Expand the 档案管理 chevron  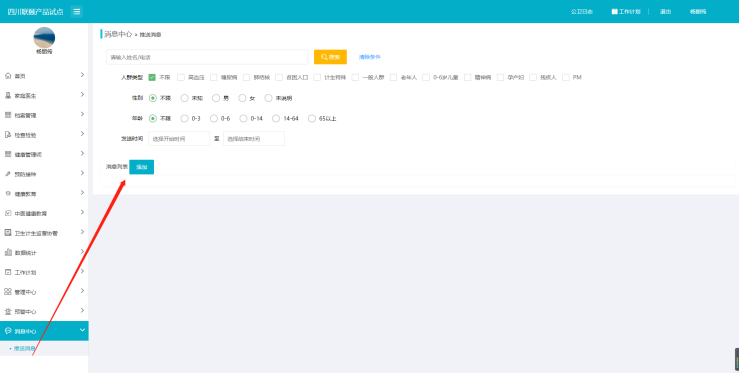pos(82,114)
